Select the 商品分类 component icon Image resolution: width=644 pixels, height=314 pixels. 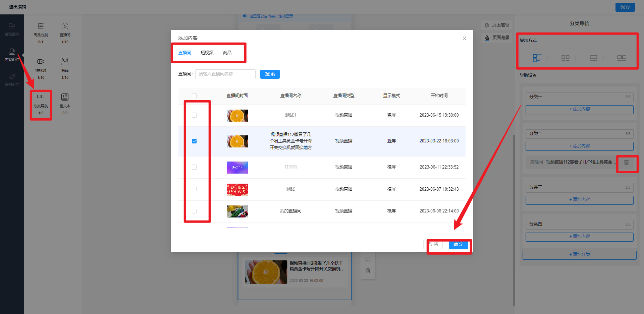[41, 26]
